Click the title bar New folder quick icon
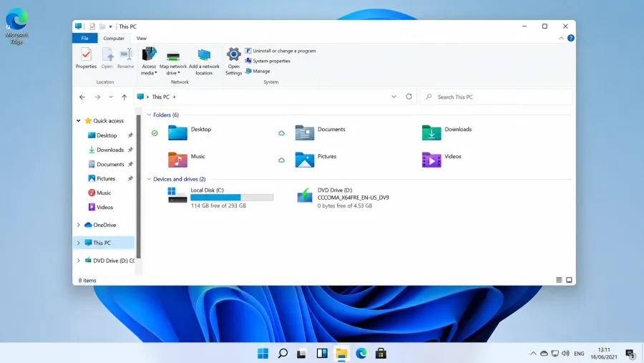 click(102, 26)
